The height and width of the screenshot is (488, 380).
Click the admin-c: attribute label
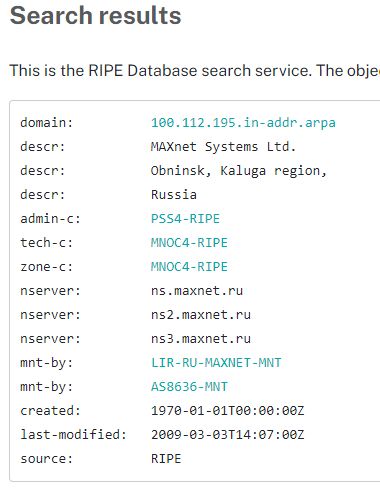pos(50,219)
